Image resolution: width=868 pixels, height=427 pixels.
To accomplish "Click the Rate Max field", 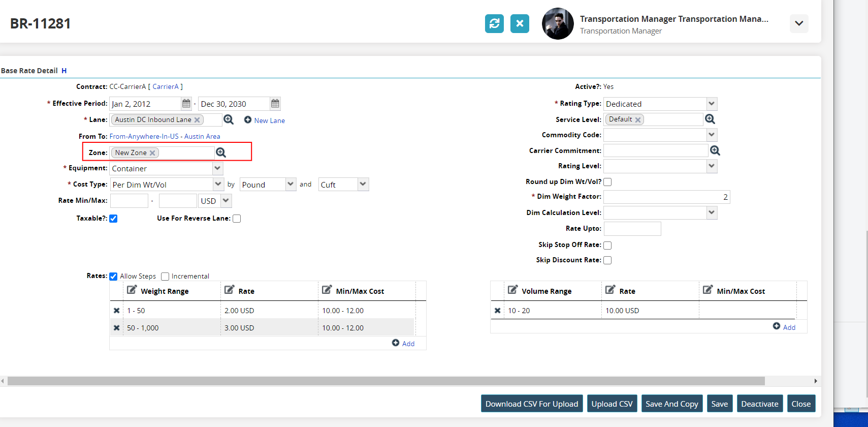I will click(178, 201).
